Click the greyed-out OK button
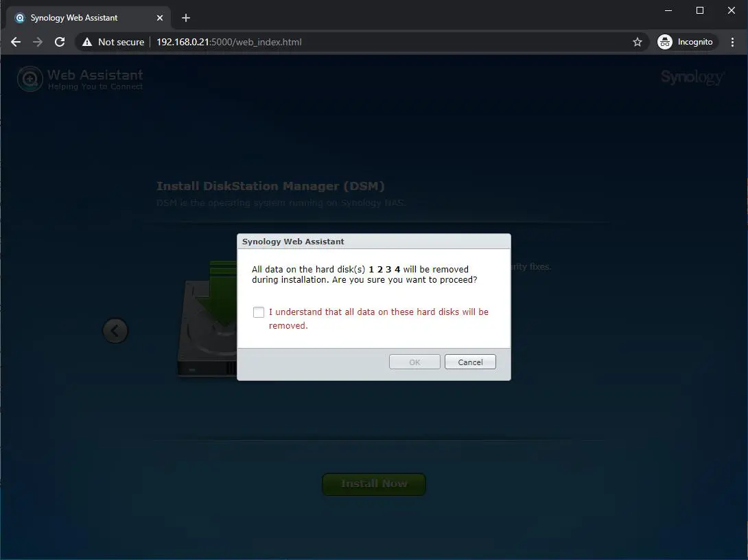 414,362
